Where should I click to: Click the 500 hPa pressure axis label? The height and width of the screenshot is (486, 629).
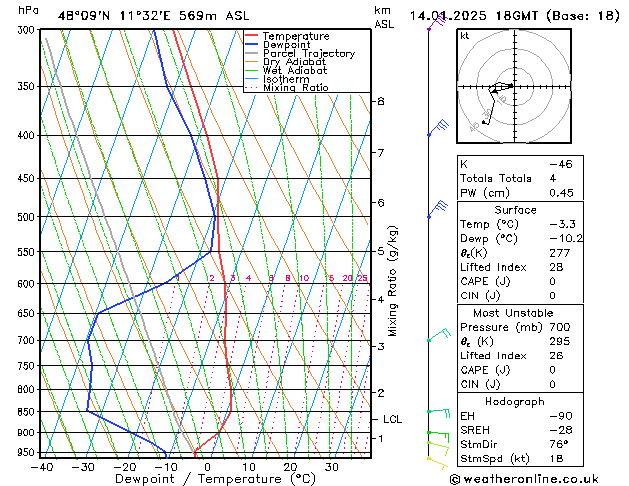pos(28,217)
